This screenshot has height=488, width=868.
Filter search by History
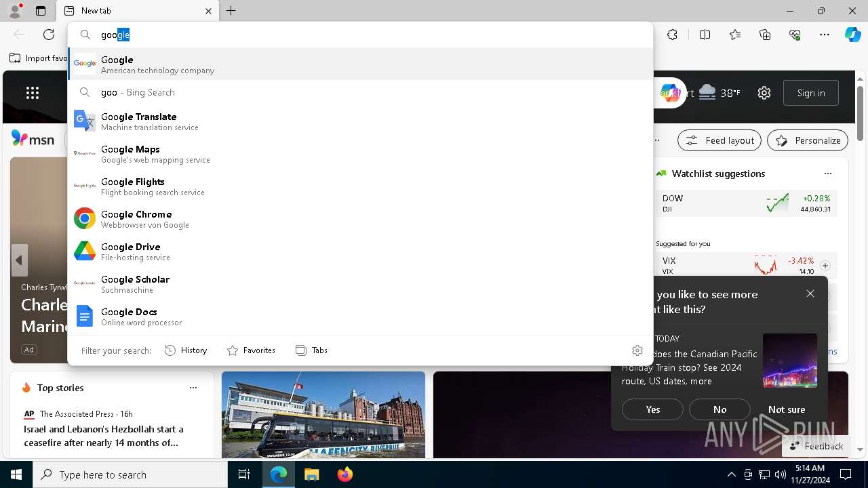(186, 350)
